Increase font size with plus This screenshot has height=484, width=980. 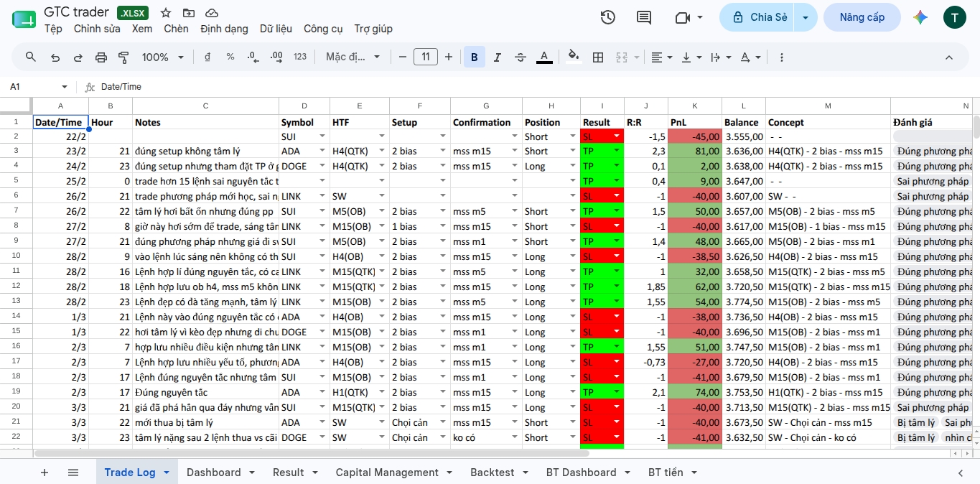(x=449, y=57)
